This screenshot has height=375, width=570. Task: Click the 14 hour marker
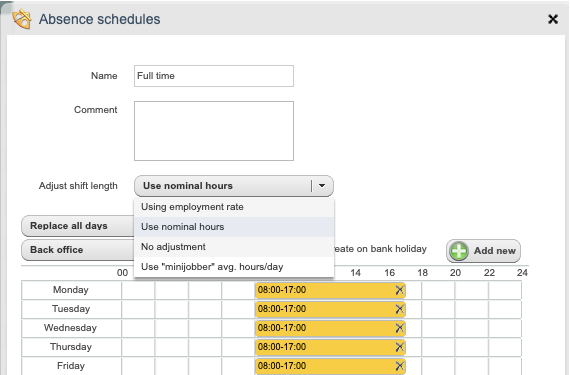coord(356,273)
